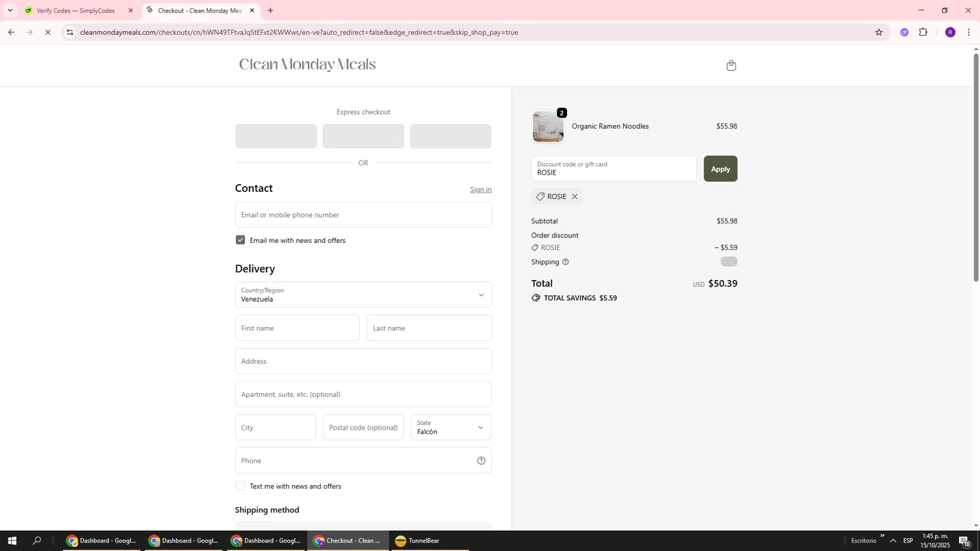Image resolution: width=980 pixels, height=551 pixels.
Task: Focus the discount code field with ROSIE
Action: coord(613,168)
